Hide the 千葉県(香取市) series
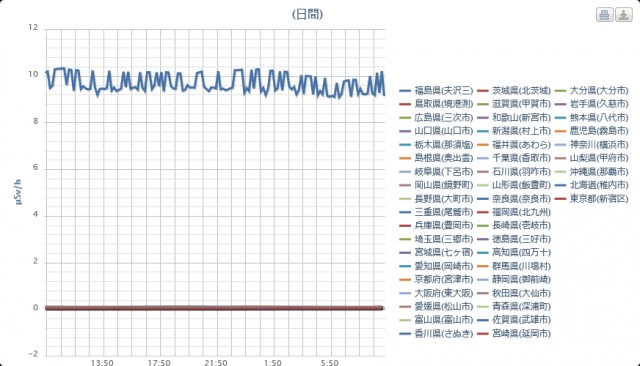The height and width of the screenshot is (366, 640). point(513,158)
